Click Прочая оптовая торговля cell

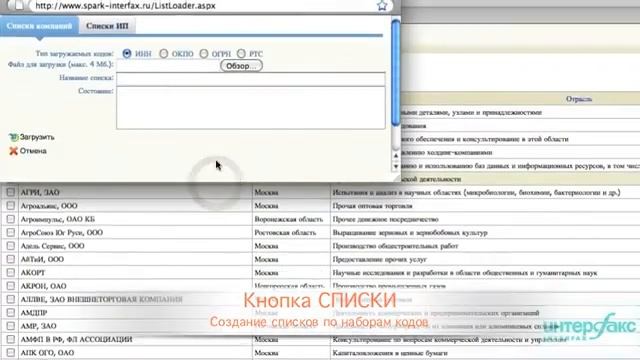pyautogui.click(x=372, y=206)
